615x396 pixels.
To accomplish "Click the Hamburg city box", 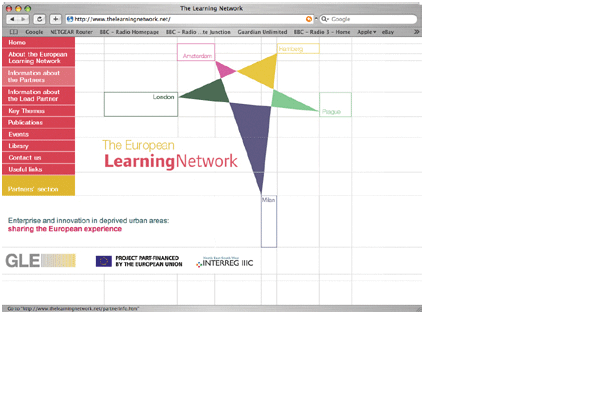I will click(298, 49).
